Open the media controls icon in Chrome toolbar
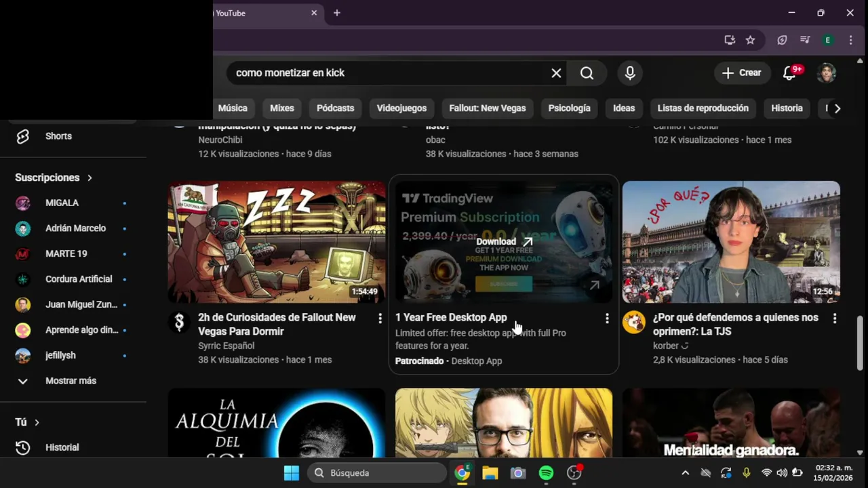This screenshot has height=488, width=868. [x=805, y=40]
